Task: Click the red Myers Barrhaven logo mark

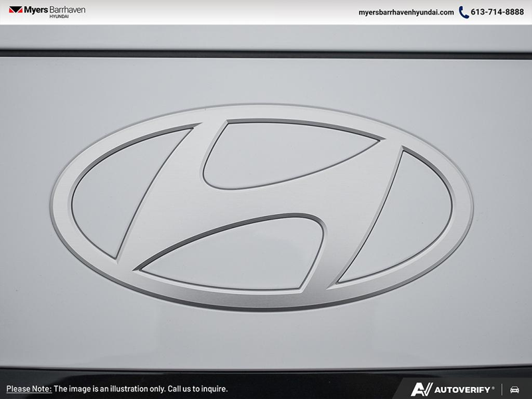Action: coord(15,11)
